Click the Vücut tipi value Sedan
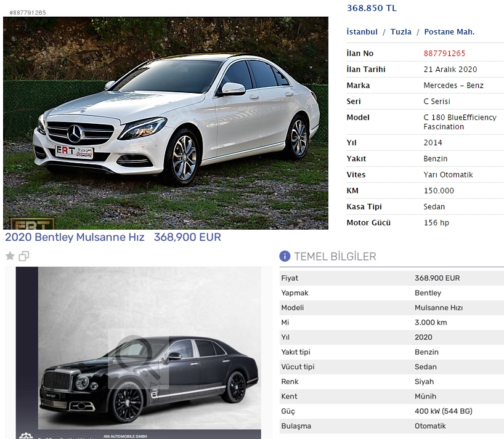 (425, 367)
